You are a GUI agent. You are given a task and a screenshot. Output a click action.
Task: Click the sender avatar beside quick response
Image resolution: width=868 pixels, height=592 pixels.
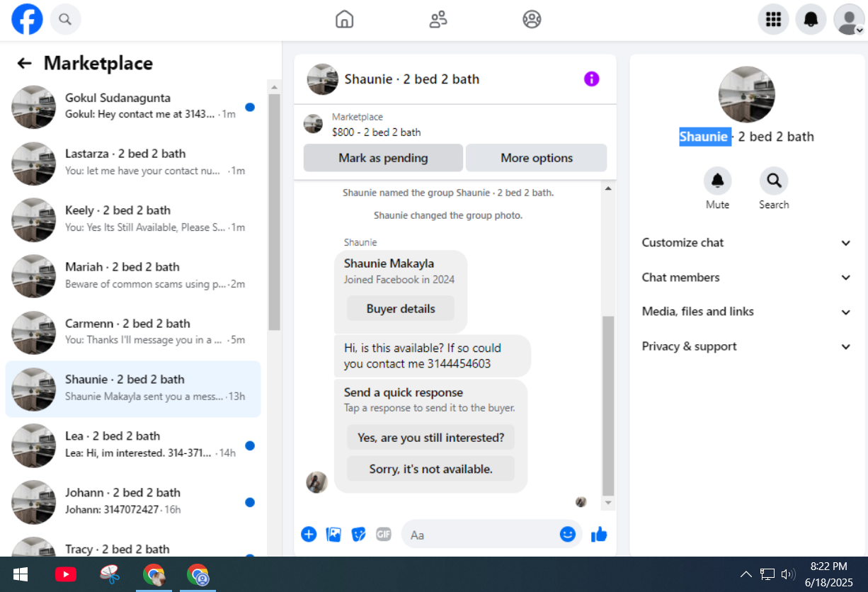point(316,482)
